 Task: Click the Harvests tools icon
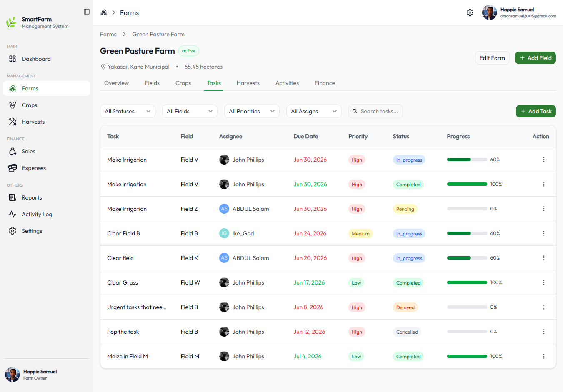tap(13, 122)
